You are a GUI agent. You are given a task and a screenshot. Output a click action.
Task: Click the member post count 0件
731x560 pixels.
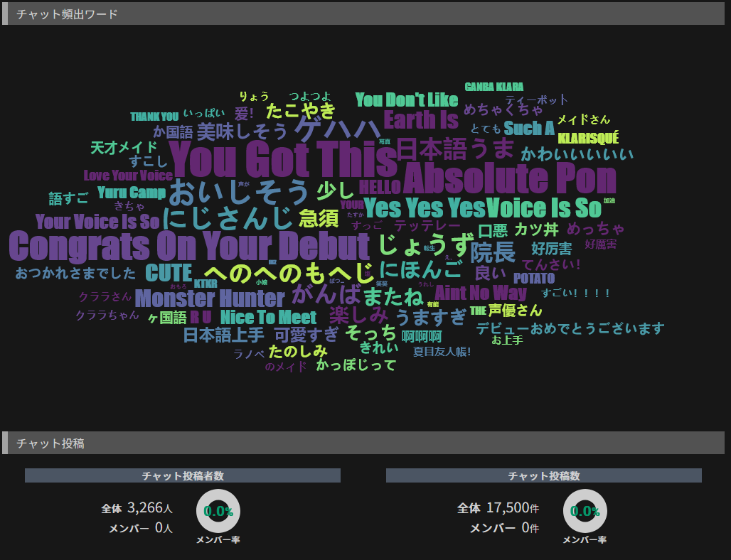[x=530, y=528]
